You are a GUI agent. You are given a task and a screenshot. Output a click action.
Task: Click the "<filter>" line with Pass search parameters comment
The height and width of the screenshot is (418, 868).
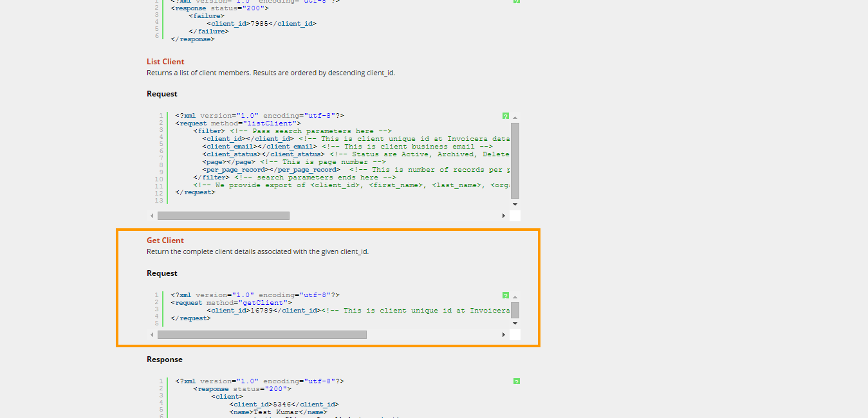[292, 131]
